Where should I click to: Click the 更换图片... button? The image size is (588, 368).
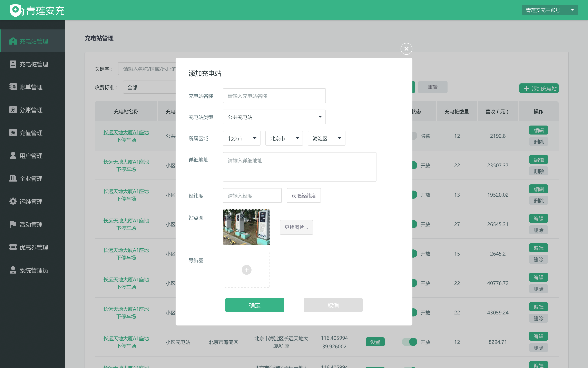(x=296, y=227)
